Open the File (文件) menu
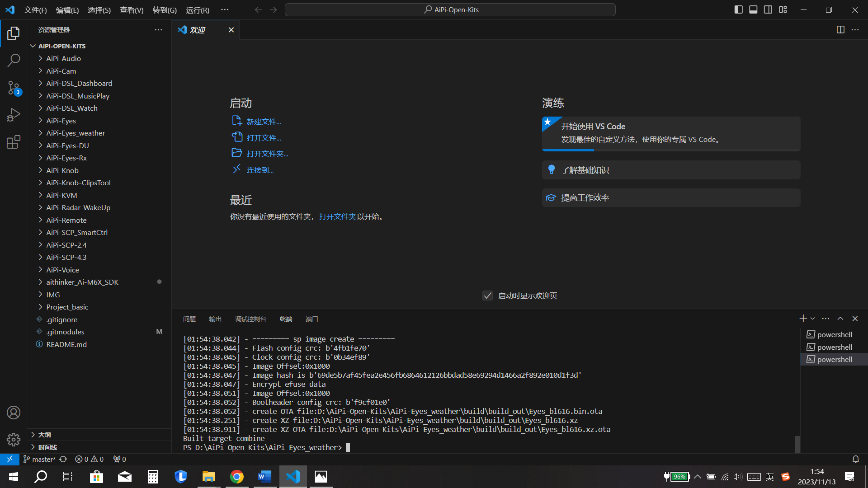This screenshot has height=488, width=868. pyautogui.click(x=35, y=10)
